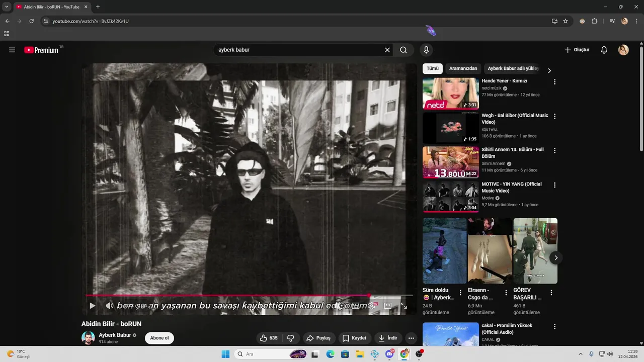Open the Süre doldu Short
Viewport: 644px width, 362px height.
444,251
